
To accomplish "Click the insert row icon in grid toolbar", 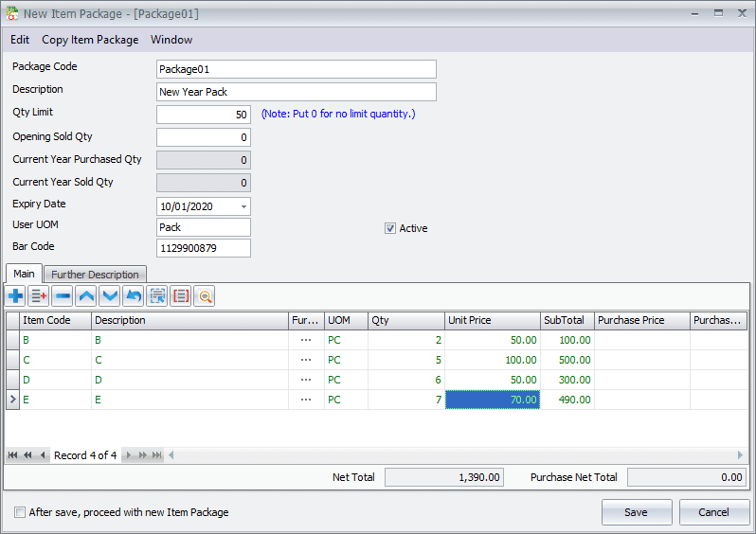I will pyautogui.click(x=39, y=296).
